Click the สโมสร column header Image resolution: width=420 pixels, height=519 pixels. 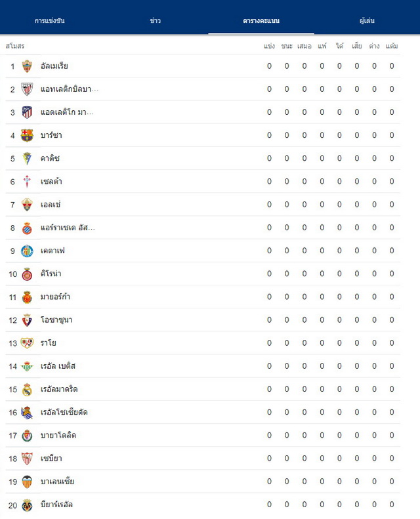15,46
